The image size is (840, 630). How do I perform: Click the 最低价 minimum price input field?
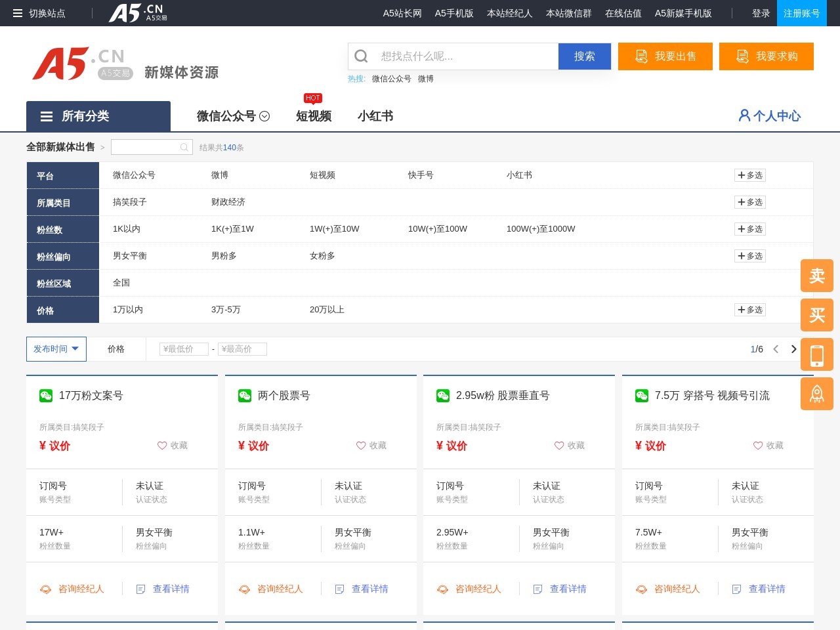[183, 348]
